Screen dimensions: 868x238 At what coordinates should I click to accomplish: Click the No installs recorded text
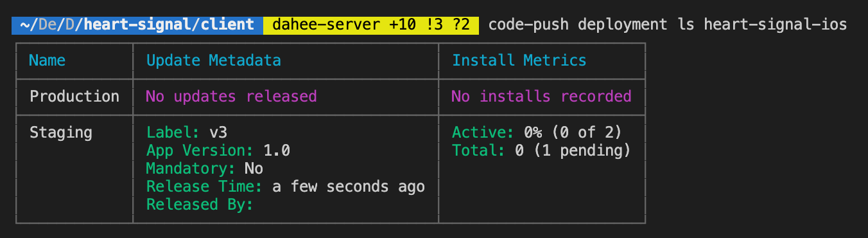[x=541, y=96]
